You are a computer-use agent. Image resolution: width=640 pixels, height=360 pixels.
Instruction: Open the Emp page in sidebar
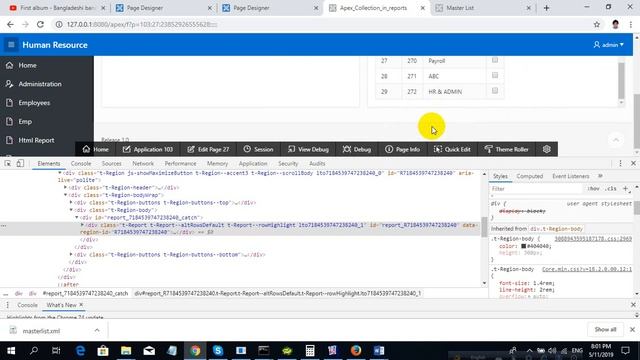[x=24, y=122]
